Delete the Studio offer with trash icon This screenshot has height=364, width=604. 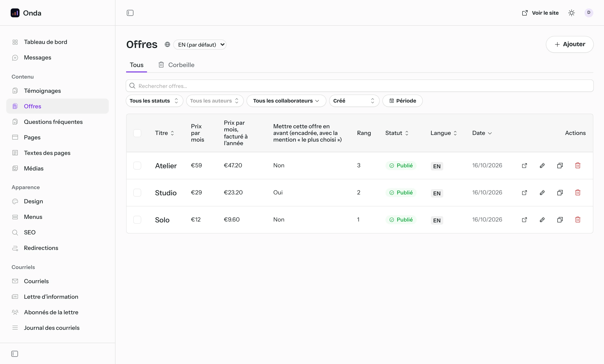coord(578,192)
